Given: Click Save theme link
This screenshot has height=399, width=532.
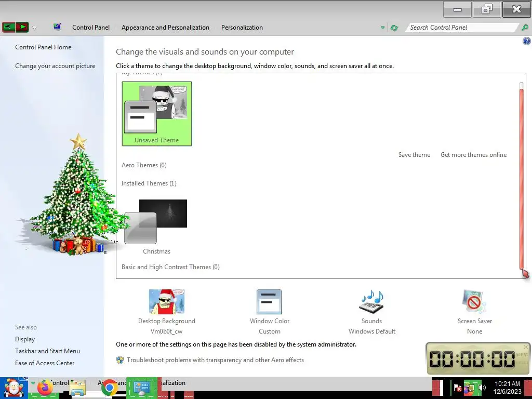Looking at the screenshot, I should coord(414,155).
